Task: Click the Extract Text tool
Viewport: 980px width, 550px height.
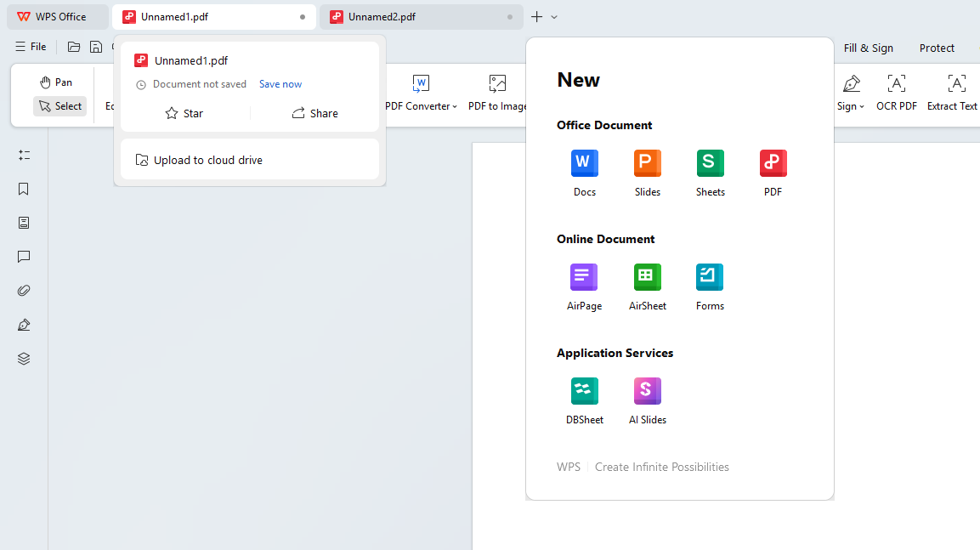Action: point(952,94)
